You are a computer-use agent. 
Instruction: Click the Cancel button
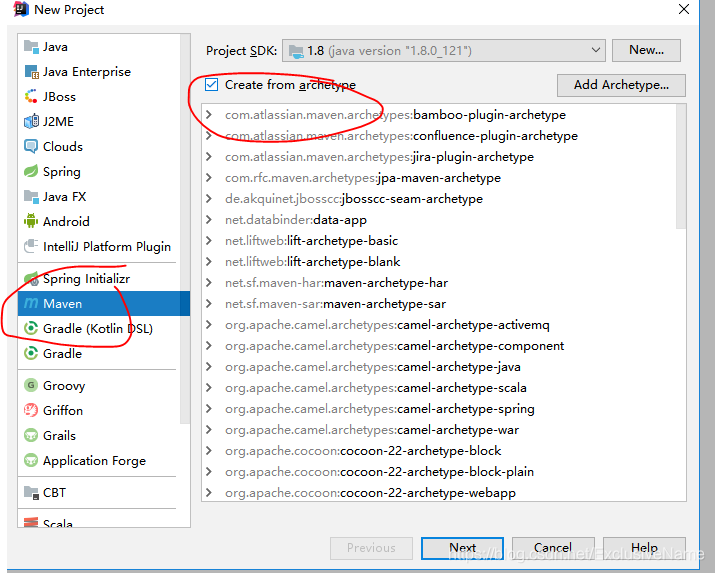pos(553,547)
